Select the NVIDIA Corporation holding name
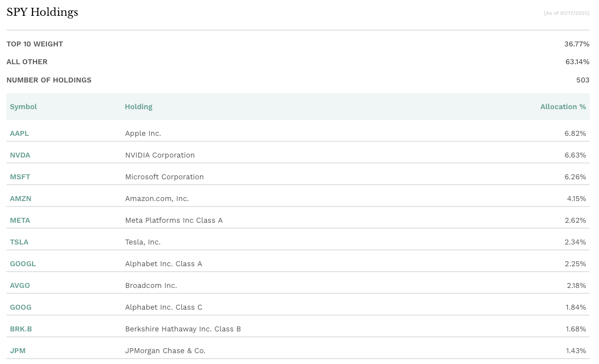The width and height of the screenshot is (599, 364). pos(160,155)
